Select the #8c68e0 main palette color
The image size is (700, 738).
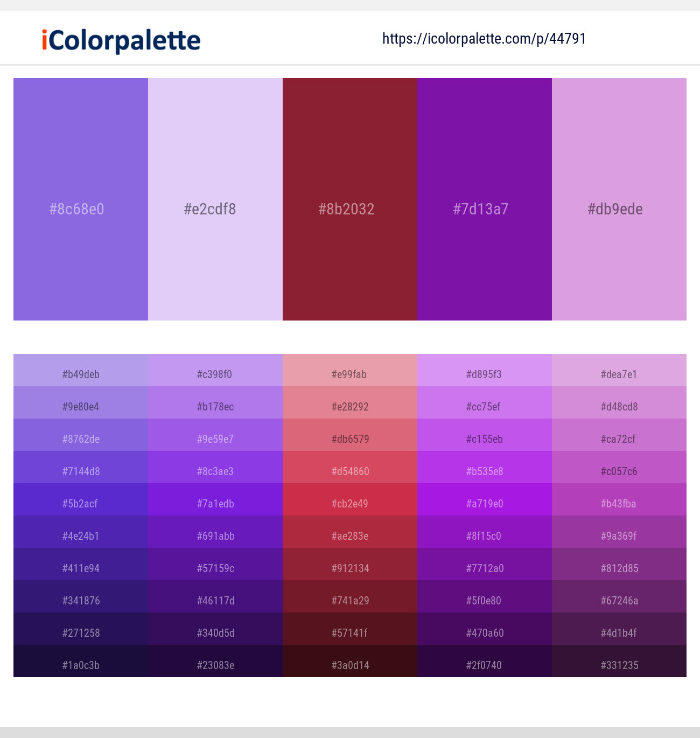pyautogui.click(x=81, y=199)
